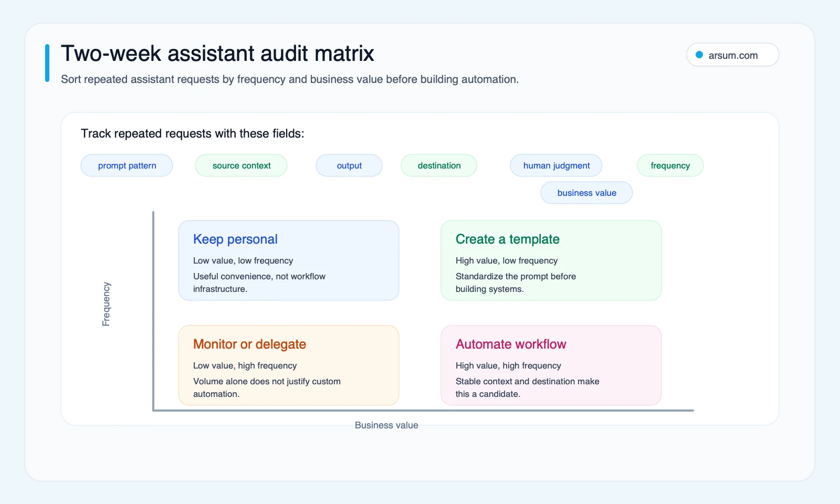Click 'Volume alone does not justify' text

251,381
